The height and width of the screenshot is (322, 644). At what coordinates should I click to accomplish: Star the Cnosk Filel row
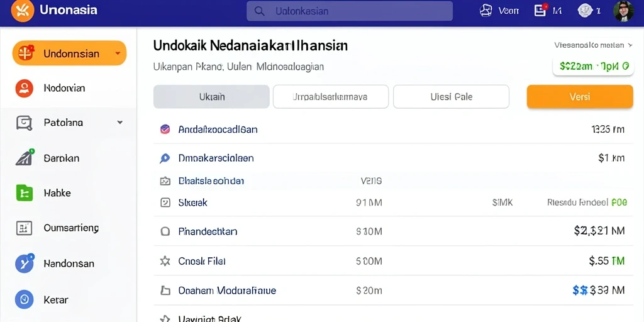click(165, 261)
